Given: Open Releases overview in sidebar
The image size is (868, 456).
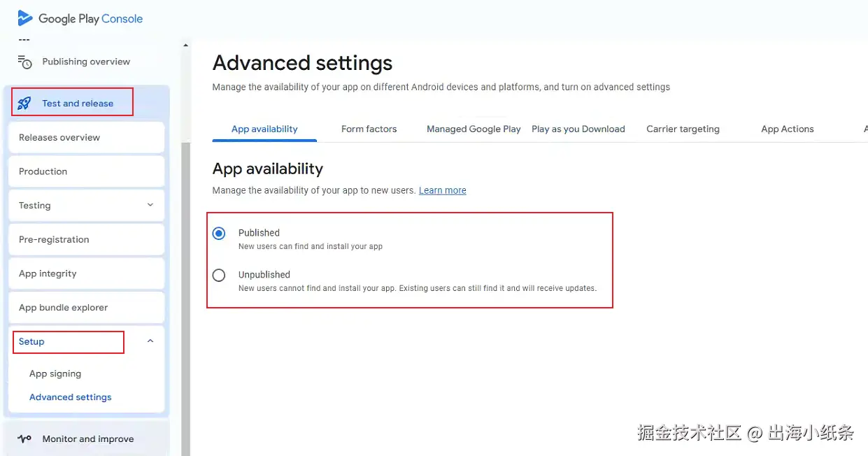Looking at the screenshot, I should (87, 137).
